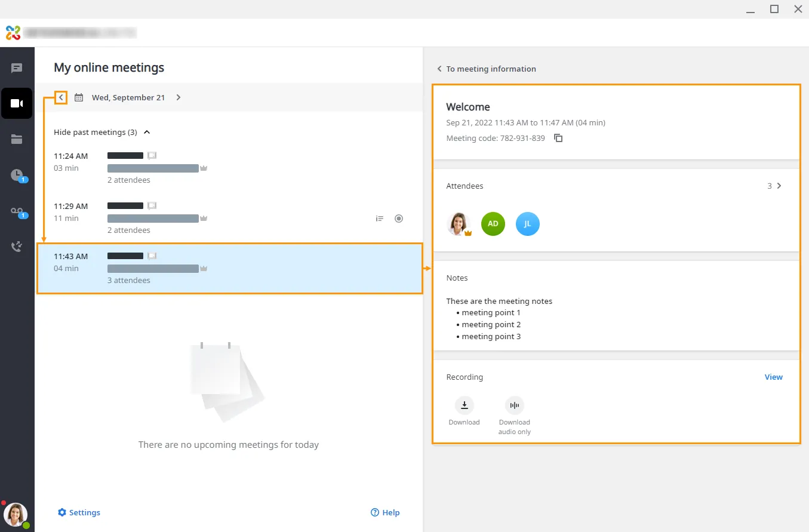View the meeting recording
This screenshot has width=809, height=532.
774,377
